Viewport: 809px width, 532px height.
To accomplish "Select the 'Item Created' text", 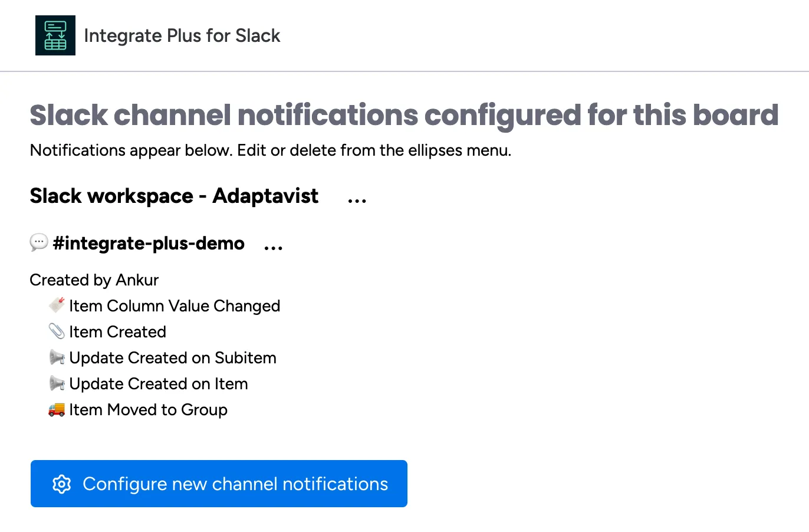I will (117, 332).
